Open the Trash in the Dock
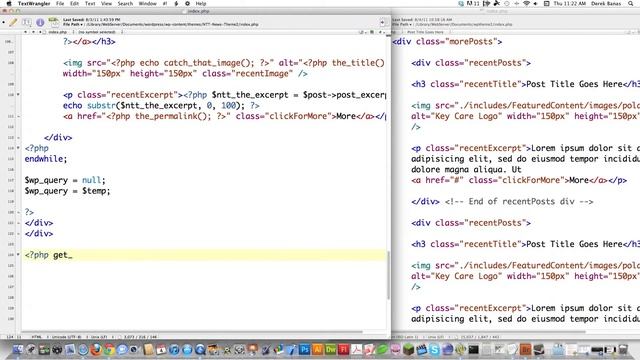The height and width of the screenshot is (360, 640). (623, 349)
